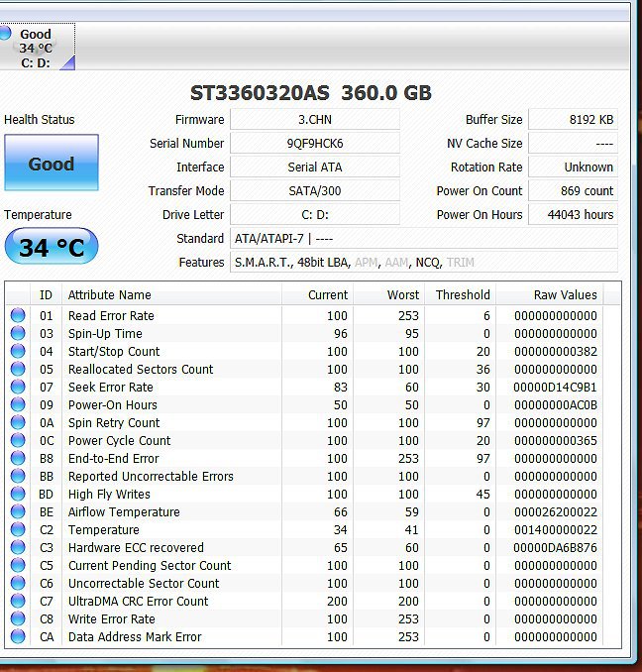
Task: Click the status icon for Seek Error Rate
Action: point(18,387)
